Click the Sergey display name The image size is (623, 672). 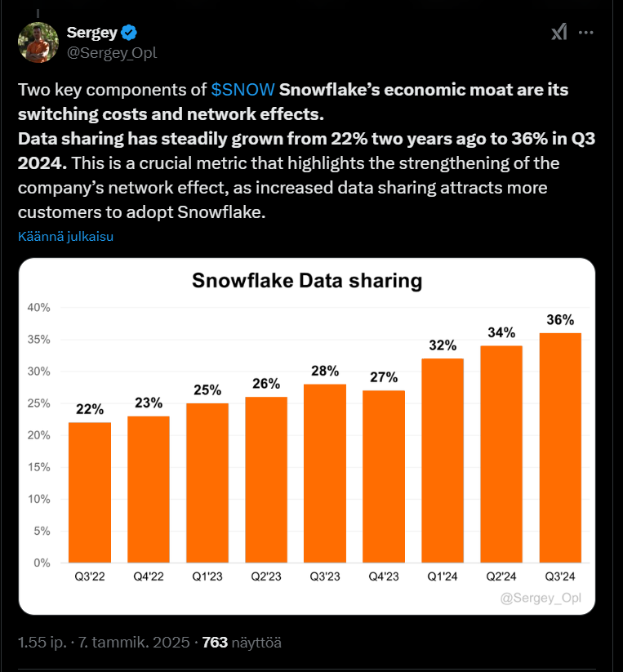point(92,33)
